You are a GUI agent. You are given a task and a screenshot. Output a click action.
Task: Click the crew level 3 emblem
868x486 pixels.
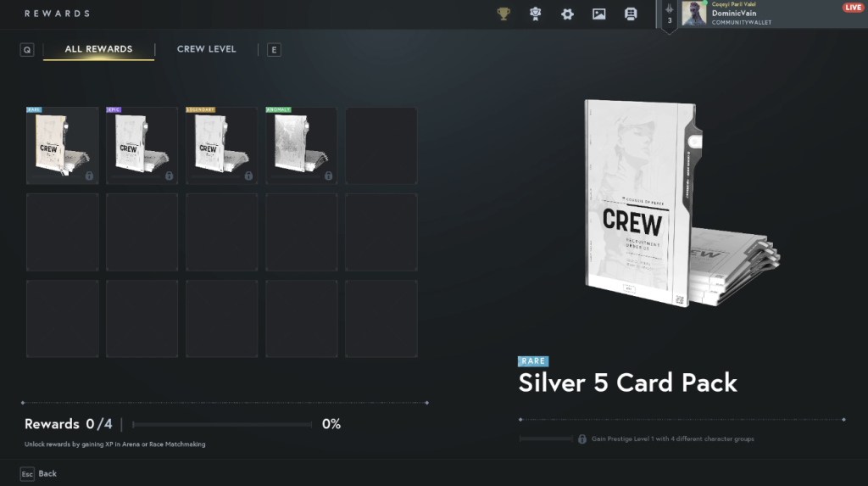click(x=670, y=15)
